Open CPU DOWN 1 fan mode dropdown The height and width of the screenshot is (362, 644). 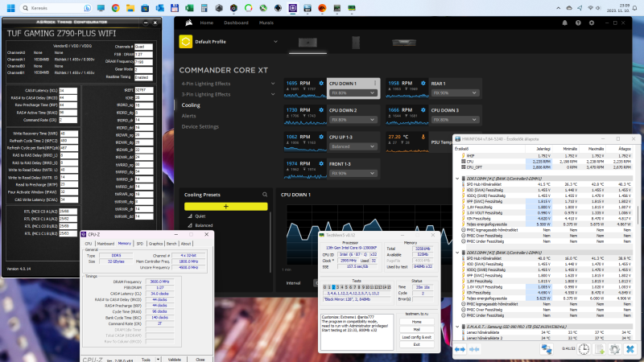tap(353, 93)
